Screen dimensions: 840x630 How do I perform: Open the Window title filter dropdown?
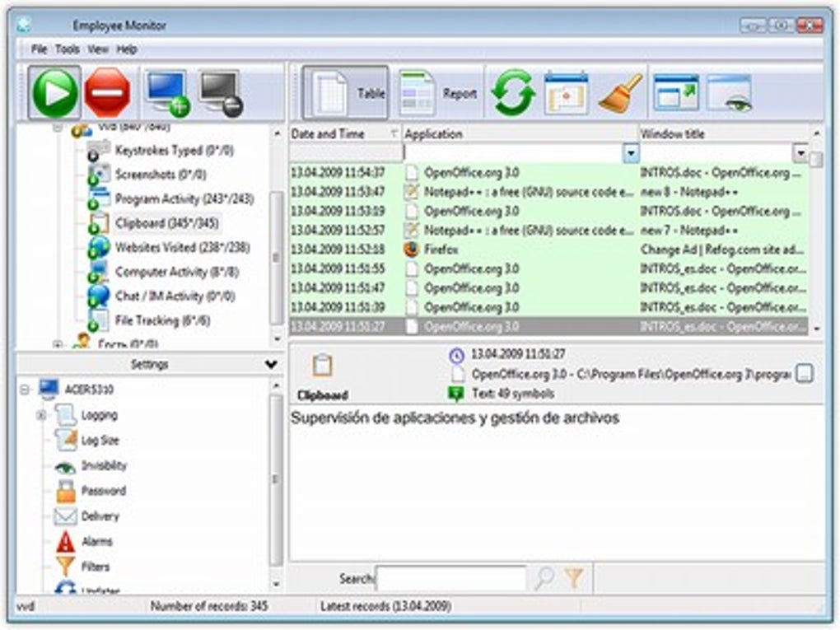pos(800,153)
